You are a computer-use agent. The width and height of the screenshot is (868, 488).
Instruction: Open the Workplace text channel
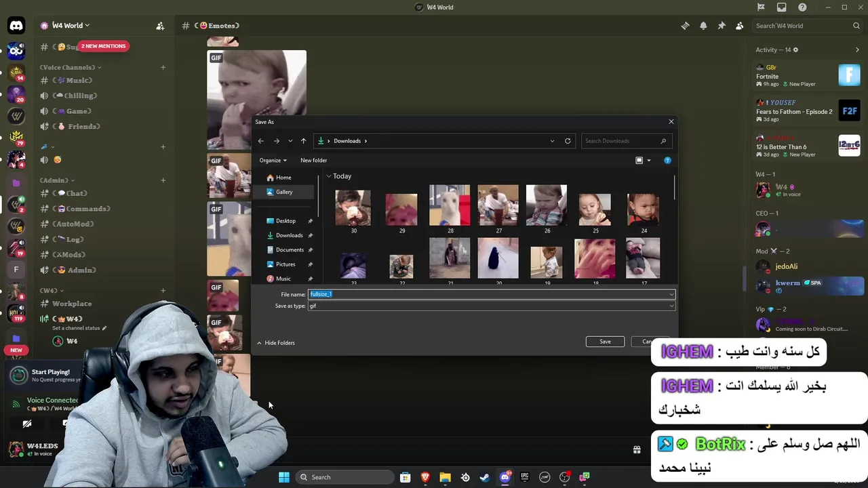pyautogui.click(x=72, y=304)
